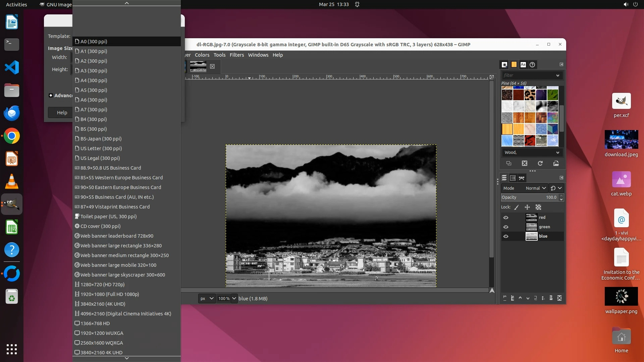644x362 pixels.
Task: Click the Help button in dialog
Action: [x=62, y=113]
